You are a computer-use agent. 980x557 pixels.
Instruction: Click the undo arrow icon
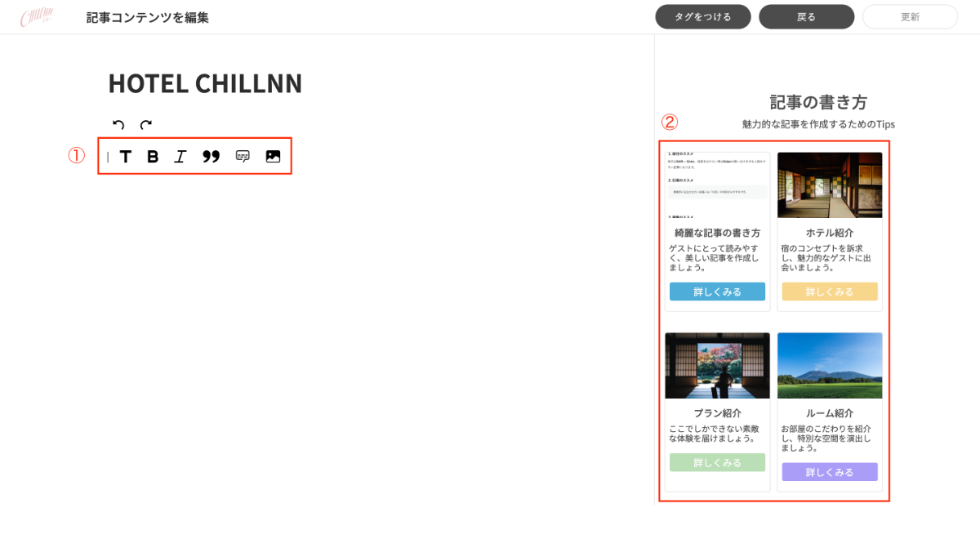click(118, 125)
